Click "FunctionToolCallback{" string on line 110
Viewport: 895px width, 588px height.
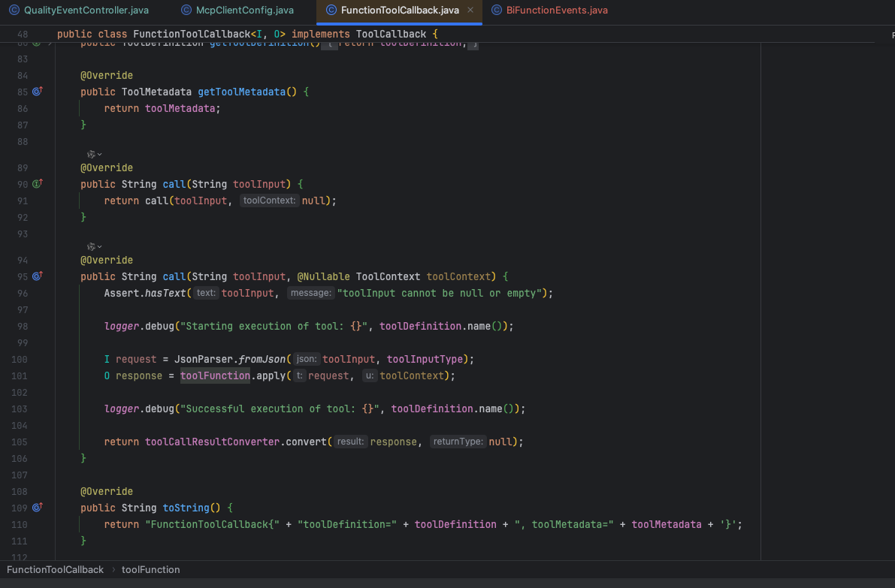[x=213, y=525]
